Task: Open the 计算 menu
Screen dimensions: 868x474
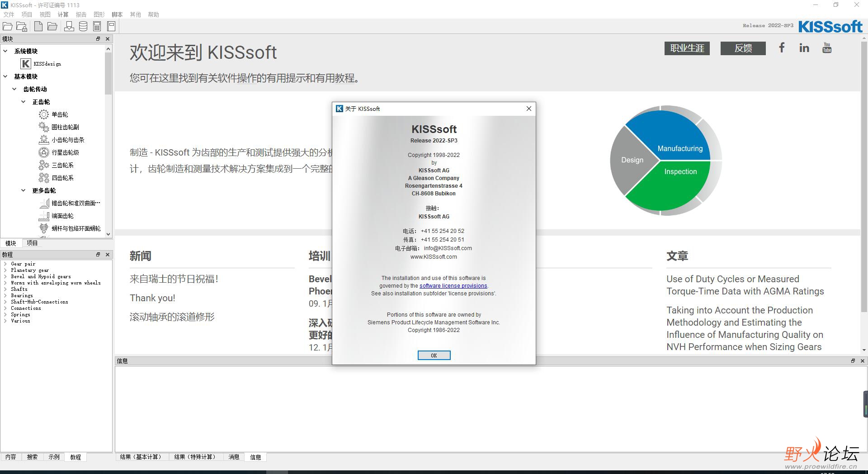Action: tap(63, 14)
